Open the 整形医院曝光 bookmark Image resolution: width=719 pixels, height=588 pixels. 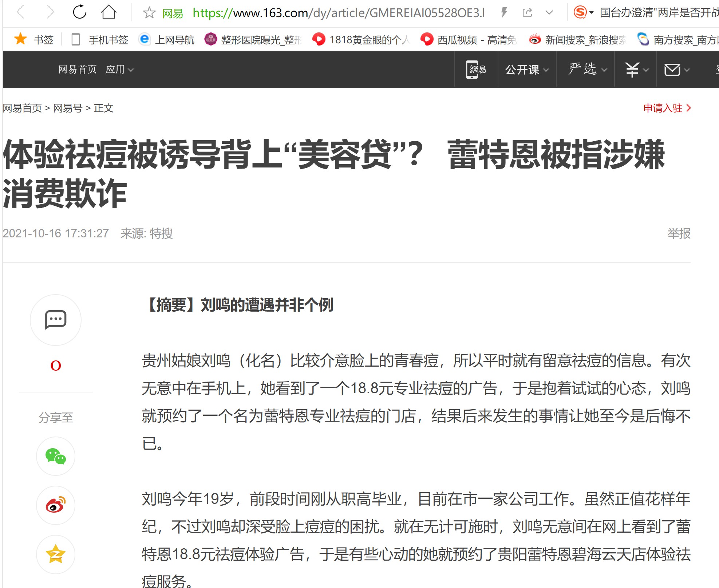coord(253,39)
